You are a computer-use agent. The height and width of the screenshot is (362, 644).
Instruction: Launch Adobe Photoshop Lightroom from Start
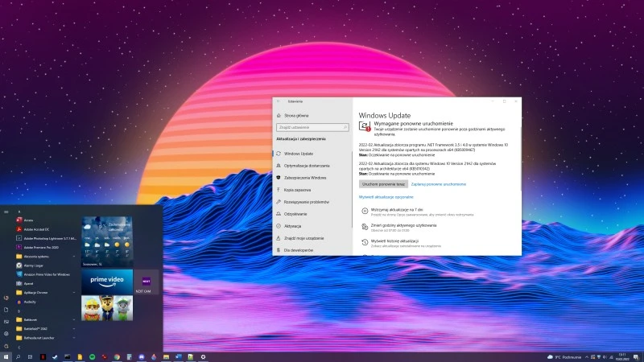[45, 238]
